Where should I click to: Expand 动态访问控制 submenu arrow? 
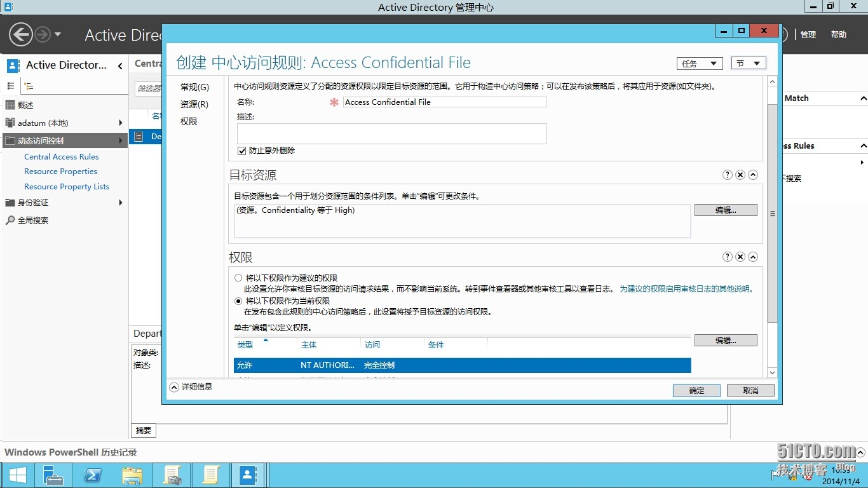121,140
